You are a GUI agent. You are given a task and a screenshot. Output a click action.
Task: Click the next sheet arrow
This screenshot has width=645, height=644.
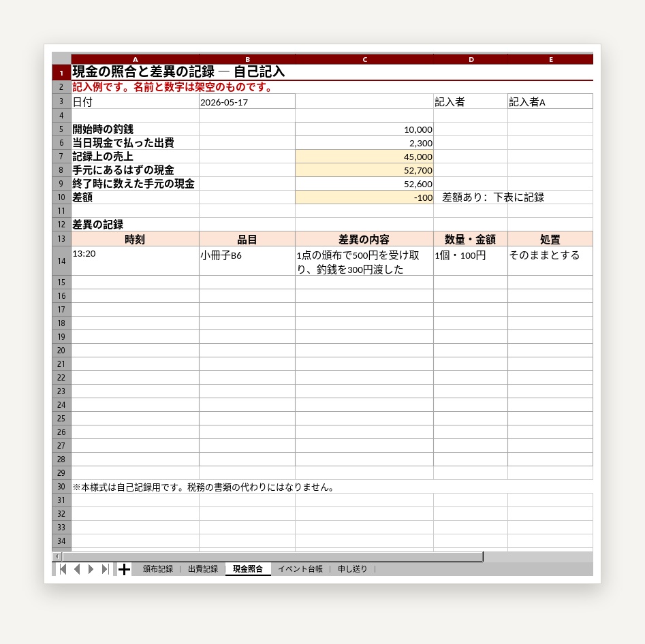click(91, 569)
